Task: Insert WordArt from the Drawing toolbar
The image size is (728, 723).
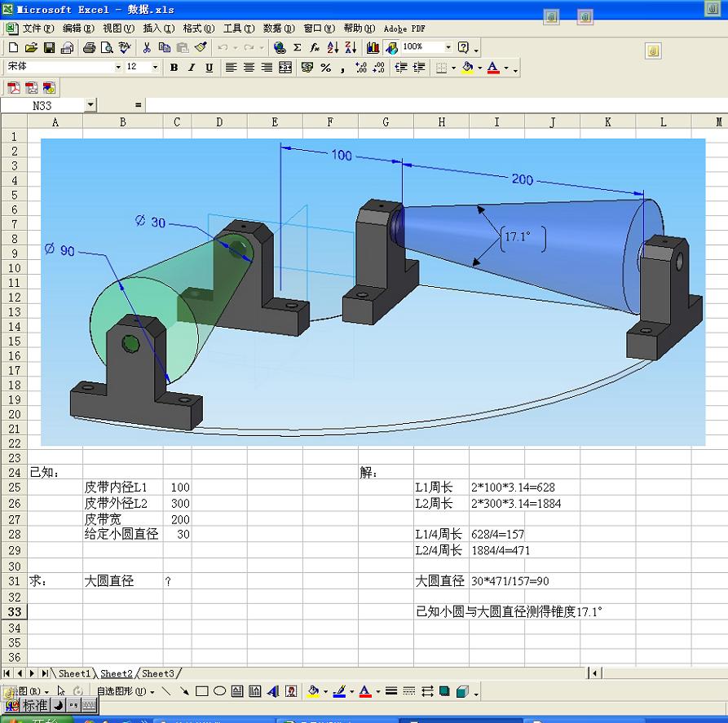Action: pyautogui.click(x=273, y=691)
